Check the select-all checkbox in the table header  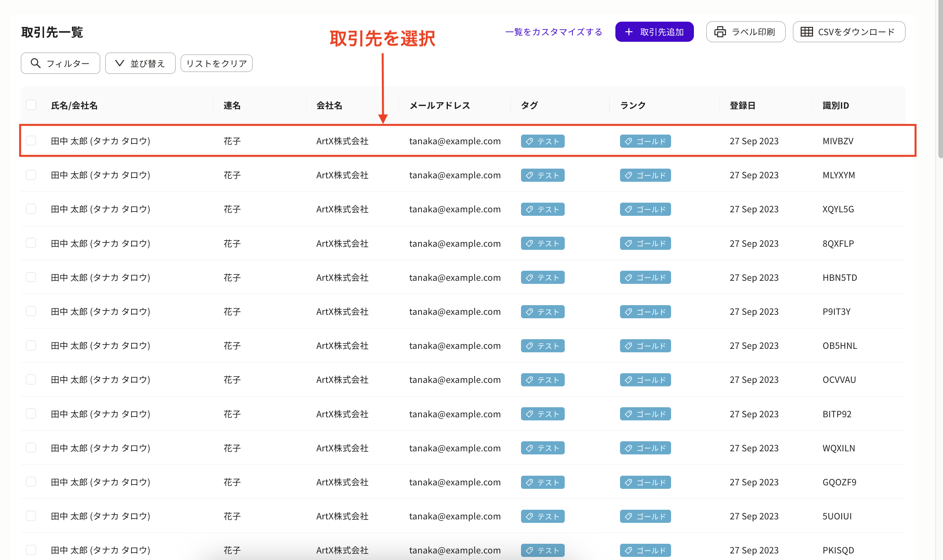[x=31, y=105]
